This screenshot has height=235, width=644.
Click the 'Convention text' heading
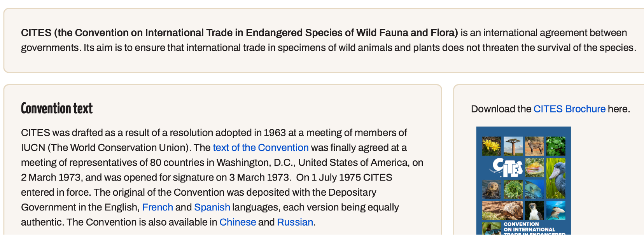[x=57, y=109]
